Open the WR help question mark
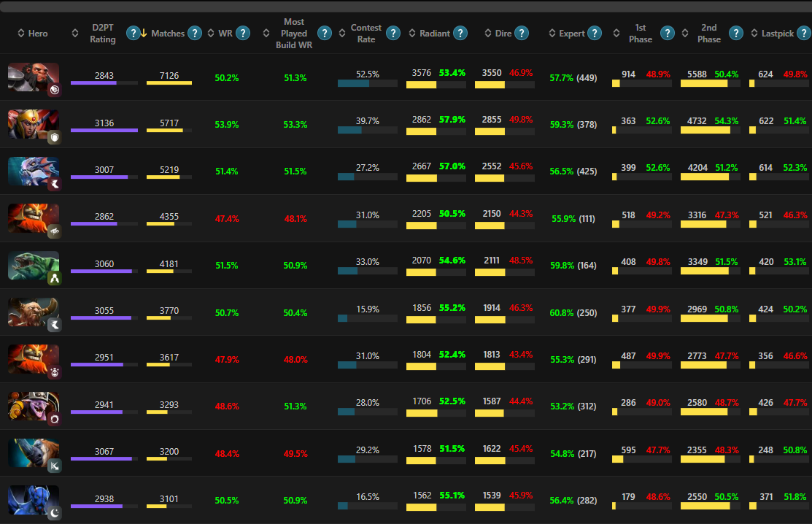This screenshot has width=812, height=524. pyautogui.click(x=243, y=33)
